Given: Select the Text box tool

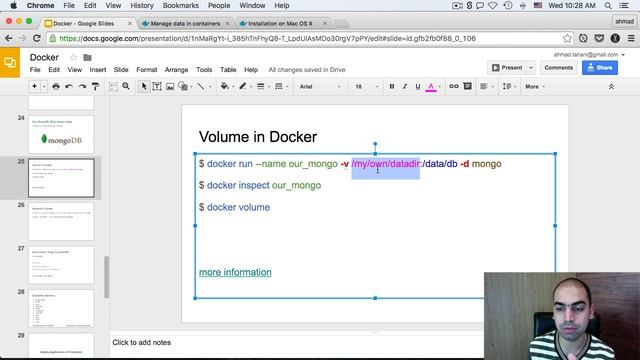Looking at the screenshot, I should click(x=157, y=87).
